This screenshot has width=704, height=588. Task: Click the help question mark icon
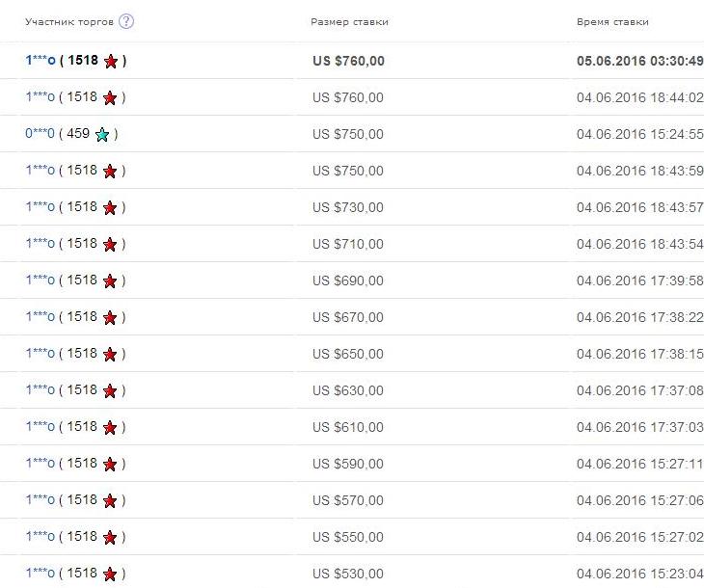click(x=126, y=21)
